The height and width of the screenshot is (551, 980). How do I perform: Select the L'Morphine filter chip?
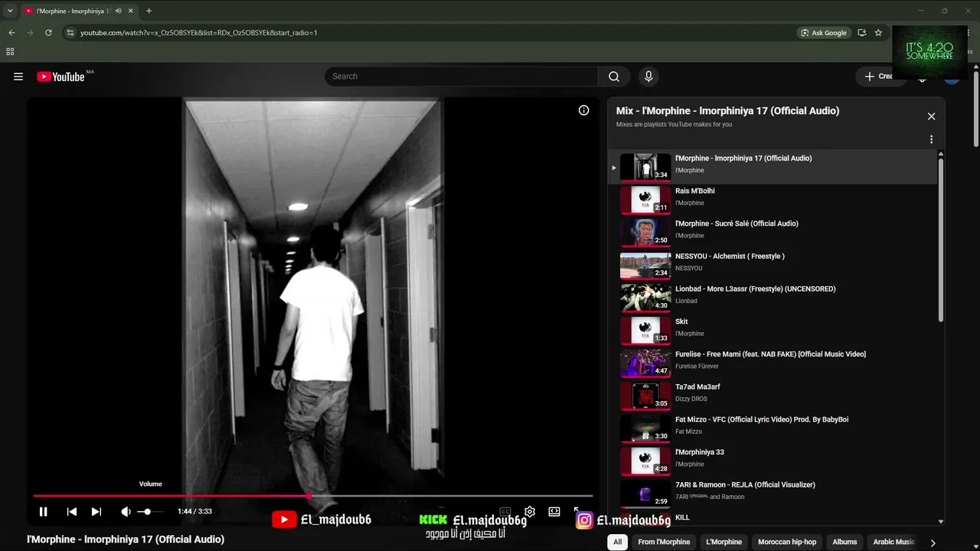click(x=724, y=542)
